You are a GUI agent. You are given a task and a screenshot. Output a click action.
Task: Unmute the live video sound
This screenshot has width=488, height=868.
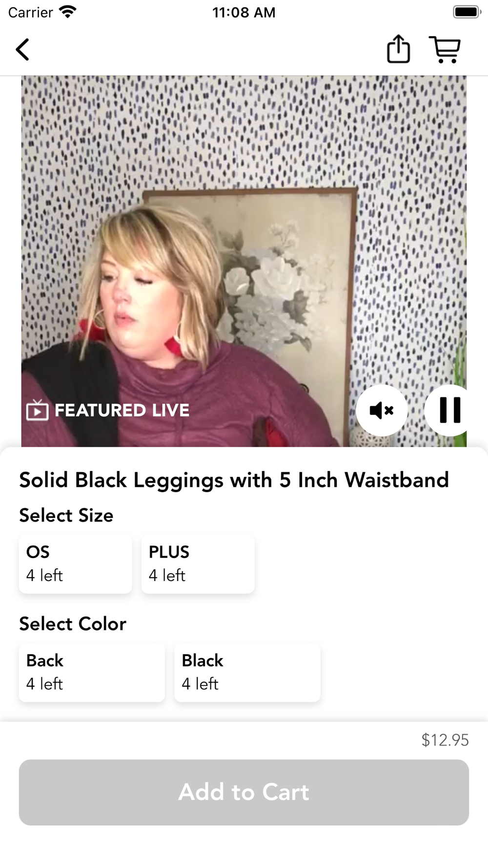point(382,410)
